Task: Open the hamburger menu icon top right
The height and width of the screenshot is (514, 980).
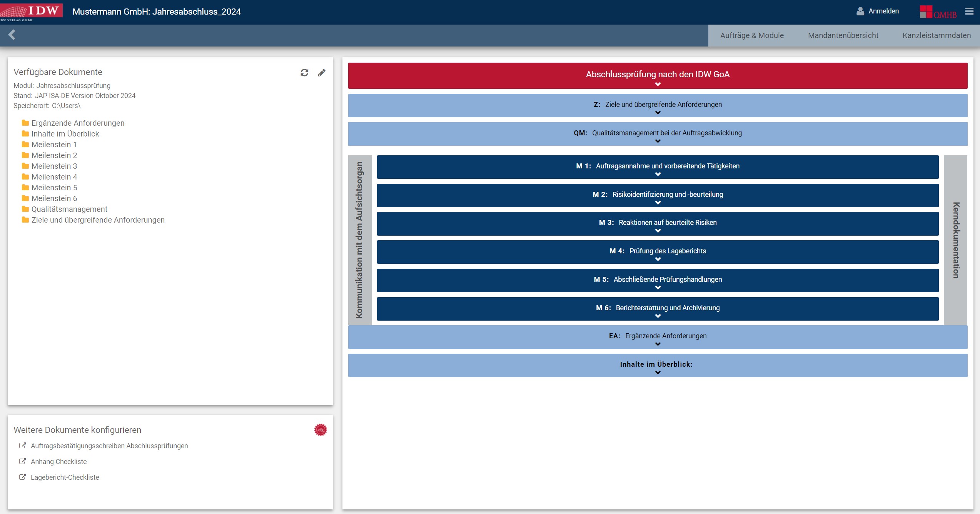Action: [969, 12]
